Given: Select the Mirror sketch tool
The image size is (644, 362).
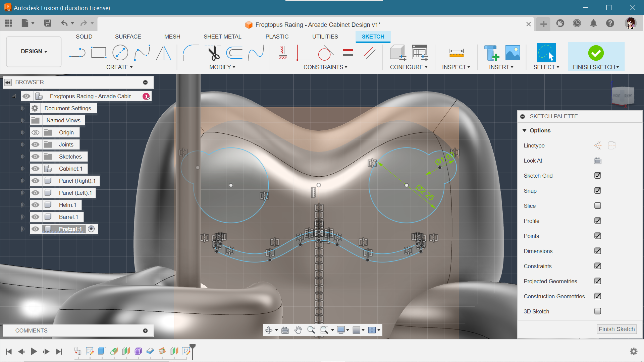Looking at the screenshot, I should 164,53.
